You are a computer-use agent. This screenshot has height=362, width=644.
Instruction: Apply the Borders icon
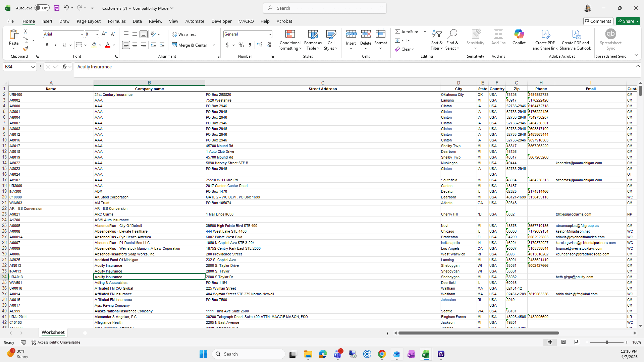(79, 45)
